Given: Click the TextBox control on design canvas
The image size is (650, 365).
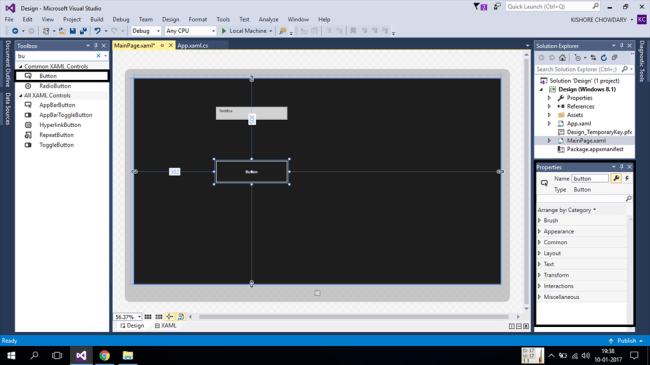Looking at the screenshot, I should (x=252, y=113).
